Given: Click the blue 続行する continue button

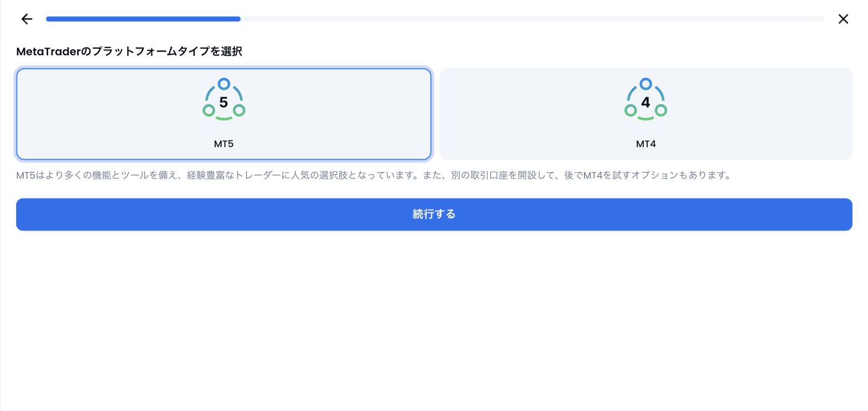Looking at the screenshot, I should (434, 215).
